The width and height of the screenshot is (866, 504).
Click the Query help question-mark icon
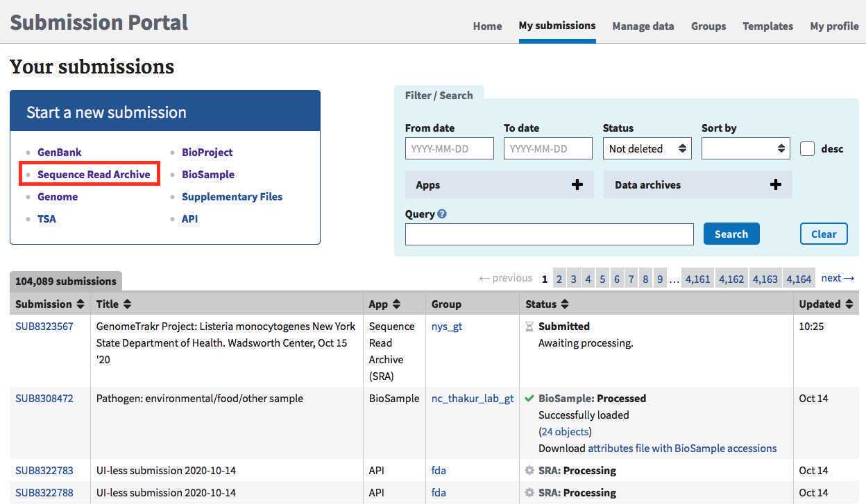[x=442, y=214]
